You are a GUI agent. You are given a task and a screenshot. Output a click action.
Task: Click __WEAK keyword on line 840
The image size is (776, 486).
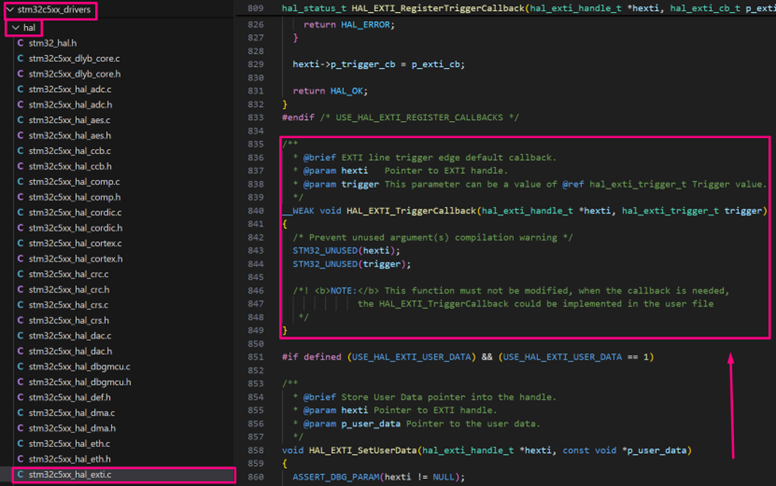click(x=298, y=211)
